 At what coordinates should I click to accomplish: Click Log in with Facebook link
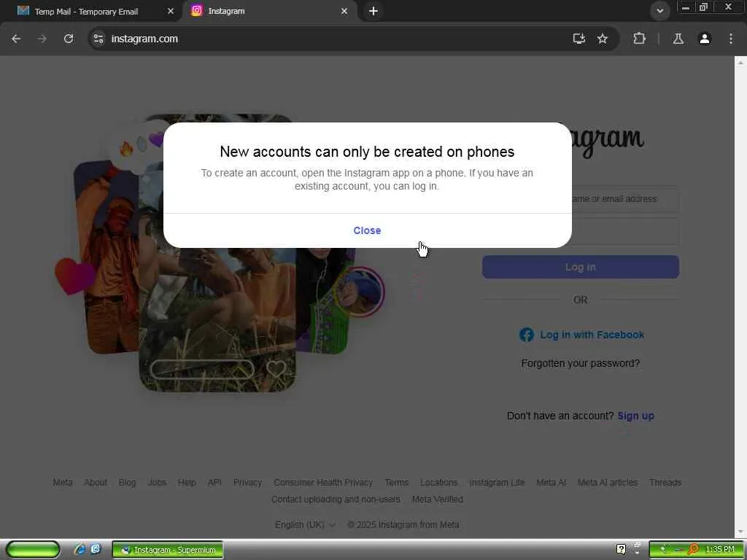click(x=592, y=335)
